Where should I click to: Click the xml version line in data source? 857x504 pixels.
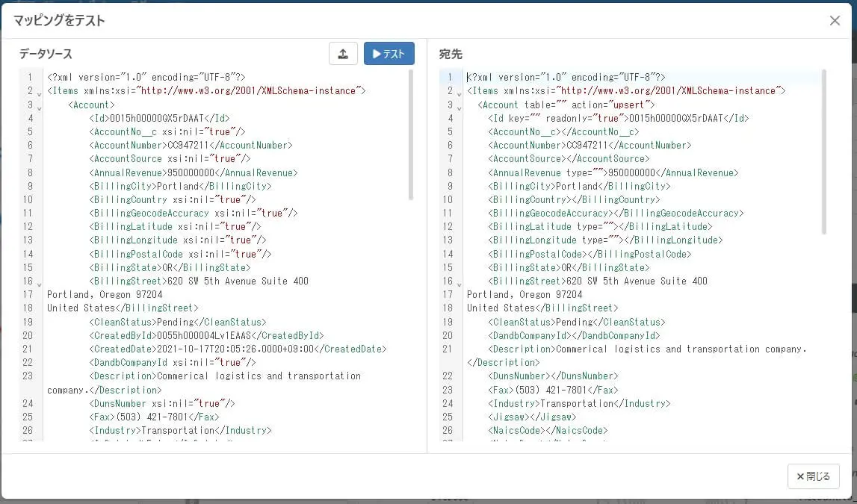146,78
